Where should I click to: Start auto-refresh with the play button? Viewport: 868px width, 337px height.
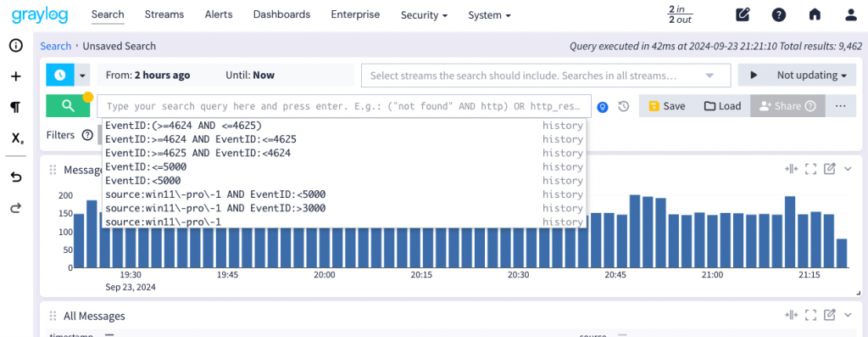[x=754, y=75]
